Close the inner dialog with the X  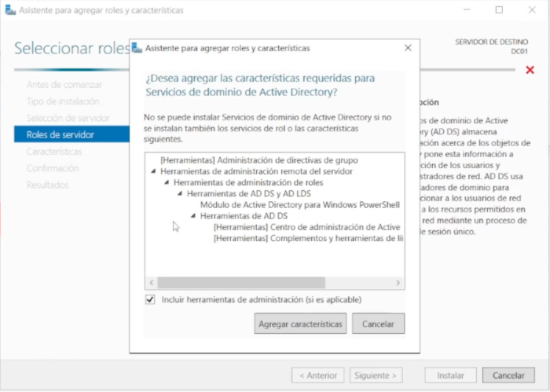(x=408, y=48)
